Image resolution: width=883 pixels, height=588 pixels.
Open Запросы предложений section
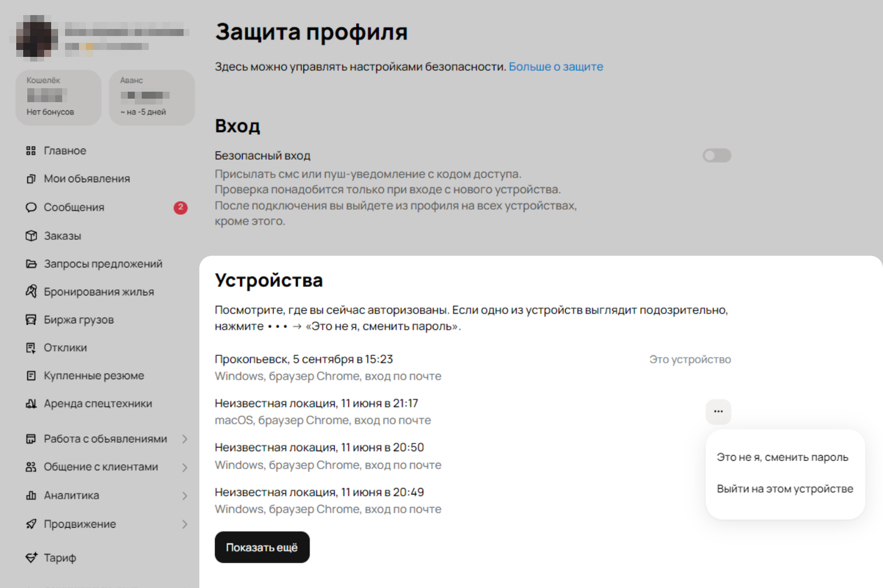point(103,264)
